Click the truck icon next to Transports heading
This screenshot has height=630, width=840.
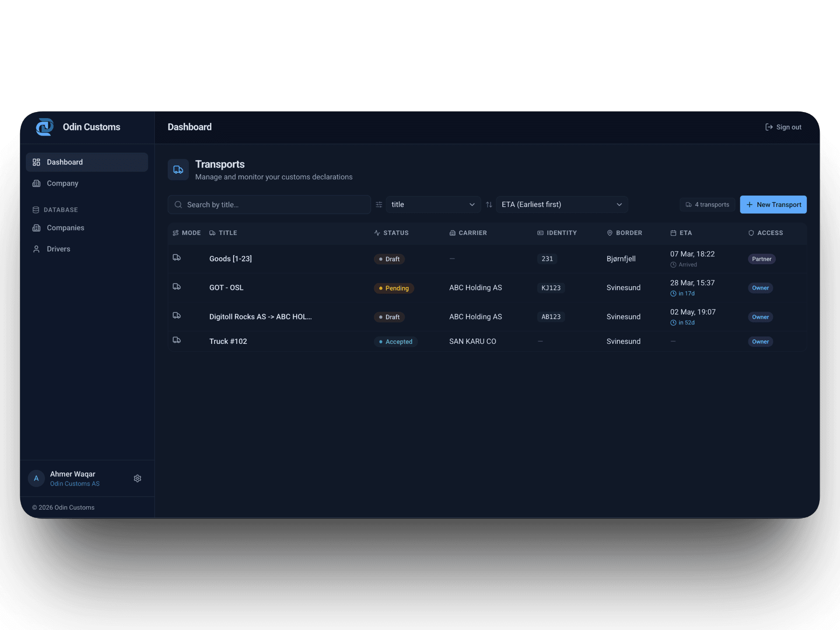(x=178, y=170)
